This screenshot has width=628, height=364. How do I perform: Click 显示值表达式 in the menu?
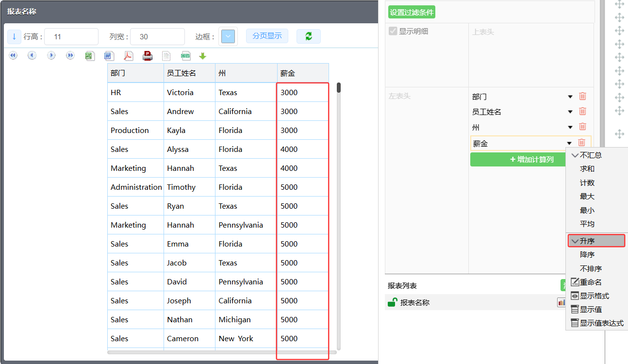[x=596, y=323]
